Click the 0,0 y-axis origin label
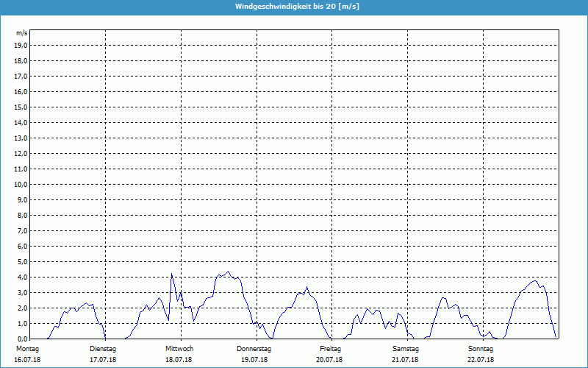The image size is (588, 368). pyautogui.click(x=22, y=339)
